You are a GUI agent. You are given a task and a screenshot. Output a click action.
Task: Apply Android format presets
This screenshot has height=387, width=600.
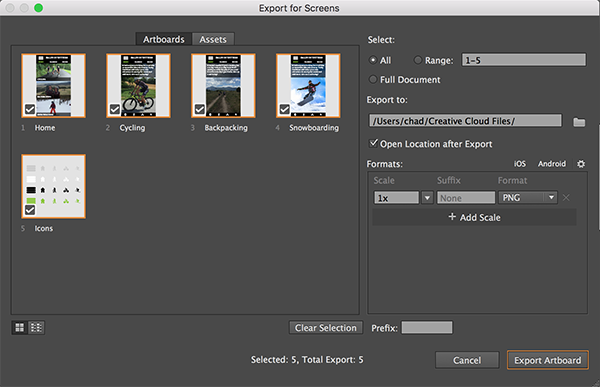point(552,164)
